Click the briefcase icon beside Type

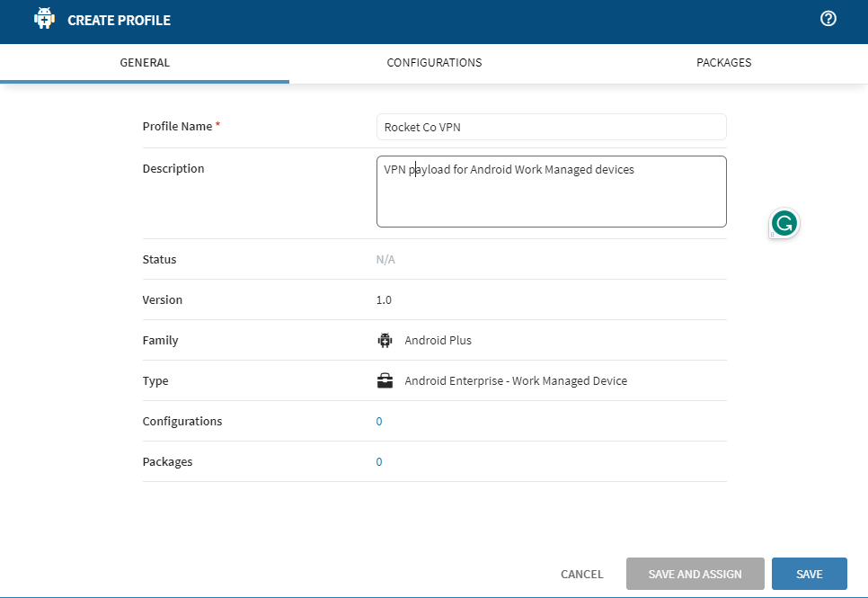[x=385, y=381]
